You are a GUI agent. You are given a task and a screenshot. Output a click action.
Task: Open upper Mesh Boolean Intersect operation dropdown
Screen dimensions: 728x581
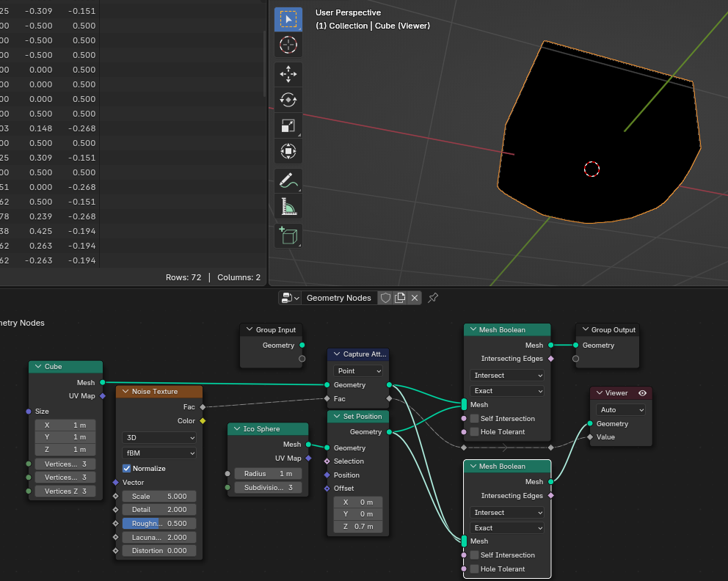pyautogui.click(x=507, y=376)
